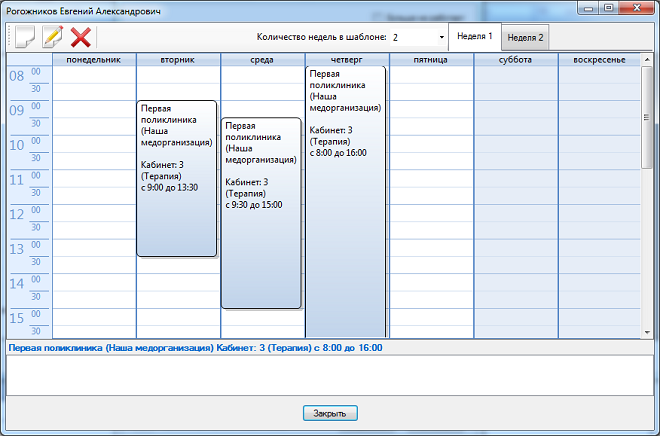
Task: Select the Thursday 8:00–16:00 appointment block
Action: point(345,202)
